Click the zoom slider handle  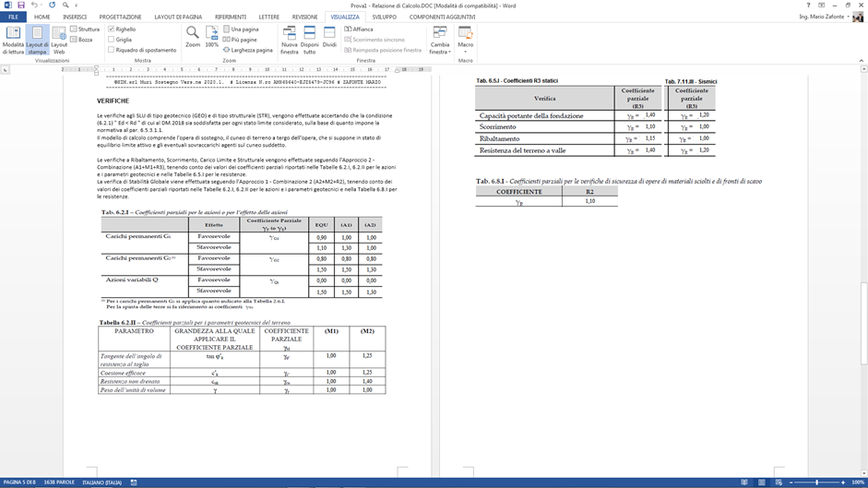pos(817,482)
